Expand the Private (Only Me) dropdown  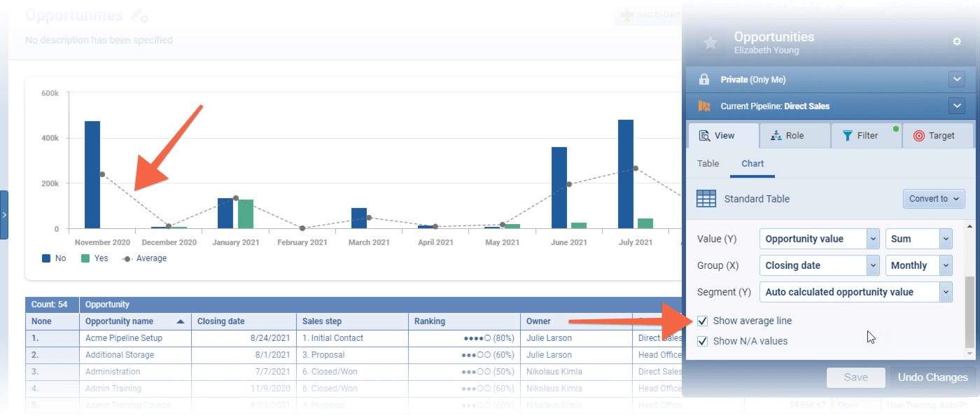tap(957, 80)
